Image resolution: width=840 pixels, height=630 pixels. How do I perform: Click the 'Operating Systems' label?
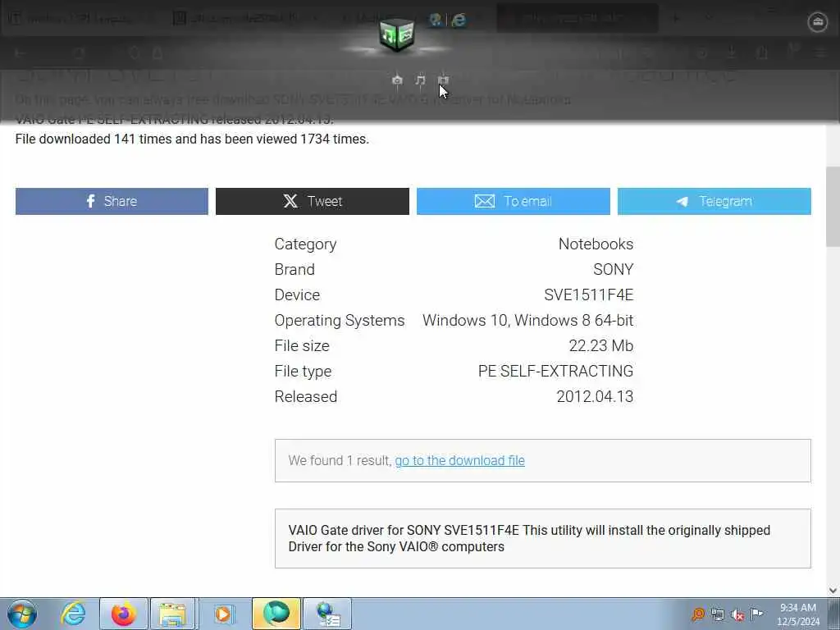click(x=340, y=321)
